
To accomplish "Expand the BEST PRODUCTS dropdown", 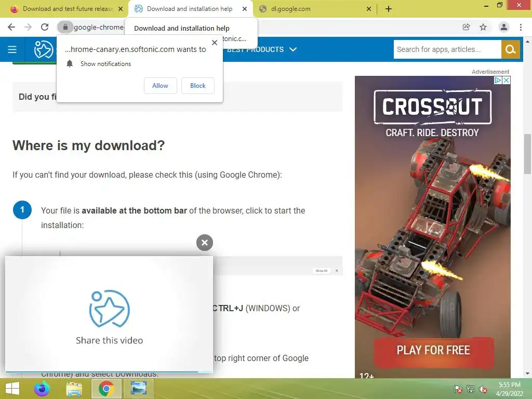I will pyautogui.click(x=262, y=49).
